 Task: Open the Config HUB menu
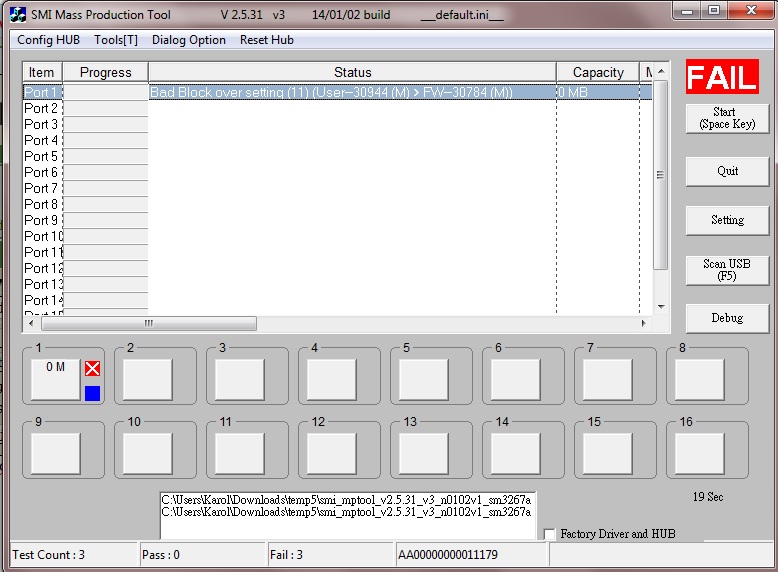(48, 40)
